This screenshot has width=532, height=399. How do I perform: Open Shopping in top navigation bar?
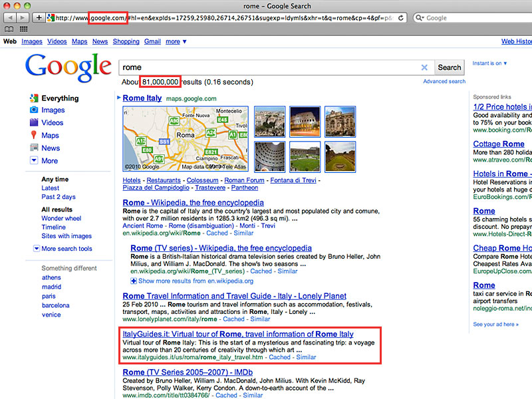126,41
